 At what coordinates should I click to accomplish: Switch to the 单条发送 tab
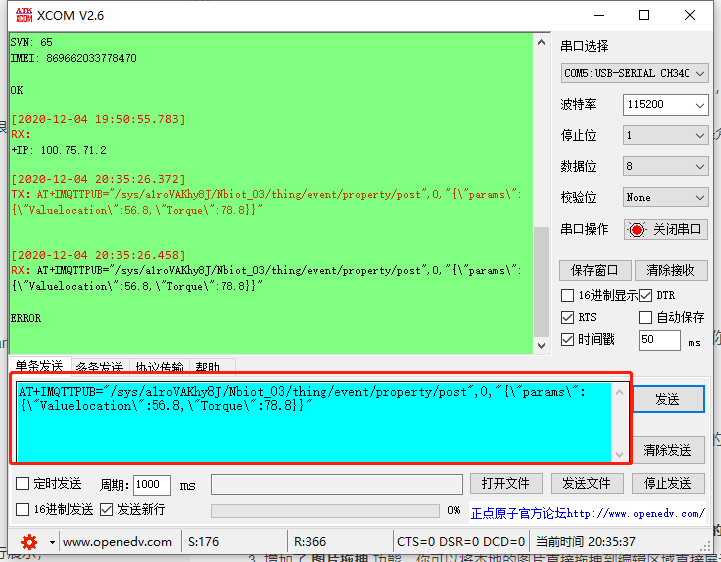(40, 365)
